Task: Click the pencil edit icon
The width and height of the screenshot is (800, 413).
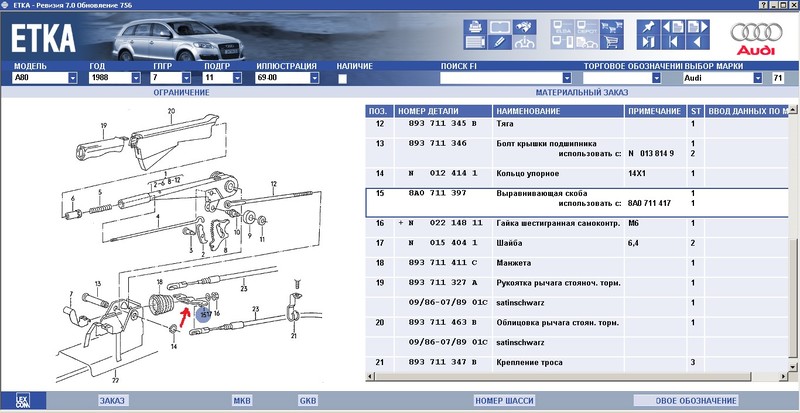Action: click(500, 42)
